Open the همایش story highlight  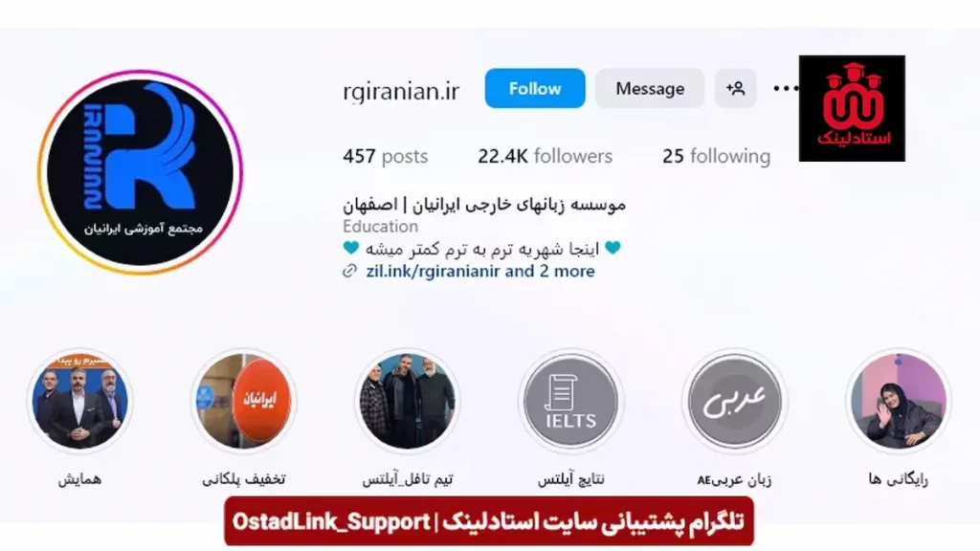pos(79,401)
